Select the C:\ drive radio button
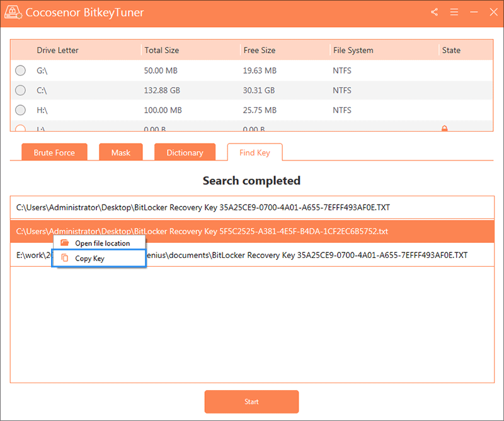Image resolution: width=504 pixels, height=421 pixels. pyautogui.click(x=20, y=90)
